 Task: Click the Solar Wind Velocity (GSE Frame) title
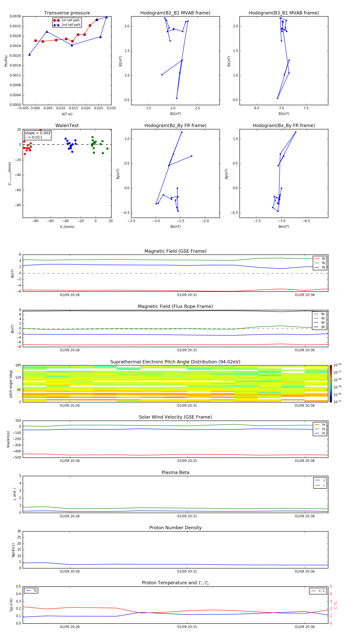[175, 417]
